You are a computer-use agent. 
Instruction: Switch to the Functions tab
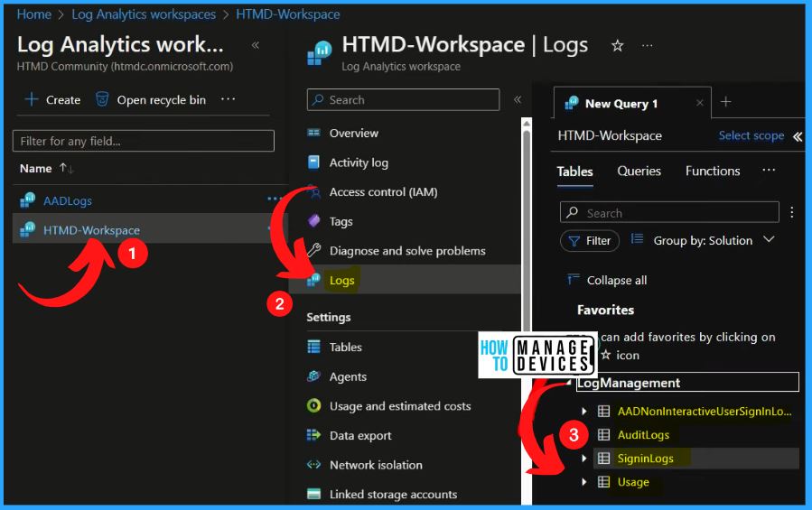click(x=713, y=171)
